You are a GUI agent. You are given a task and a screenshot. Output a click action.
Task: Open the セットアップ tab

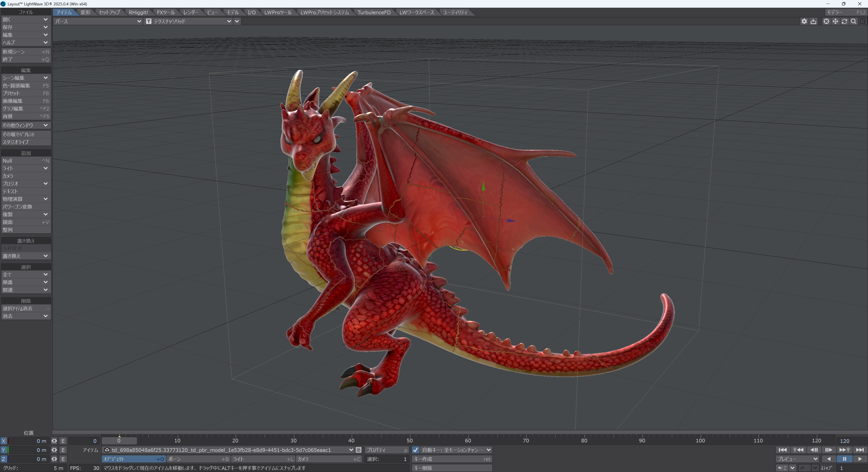tap(109, 12)
